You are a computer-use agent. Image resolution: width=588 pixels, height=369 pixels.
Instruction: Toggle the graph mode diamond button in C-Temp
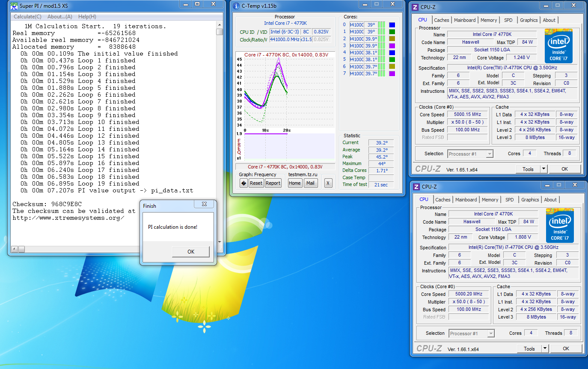tap(244, 183)
